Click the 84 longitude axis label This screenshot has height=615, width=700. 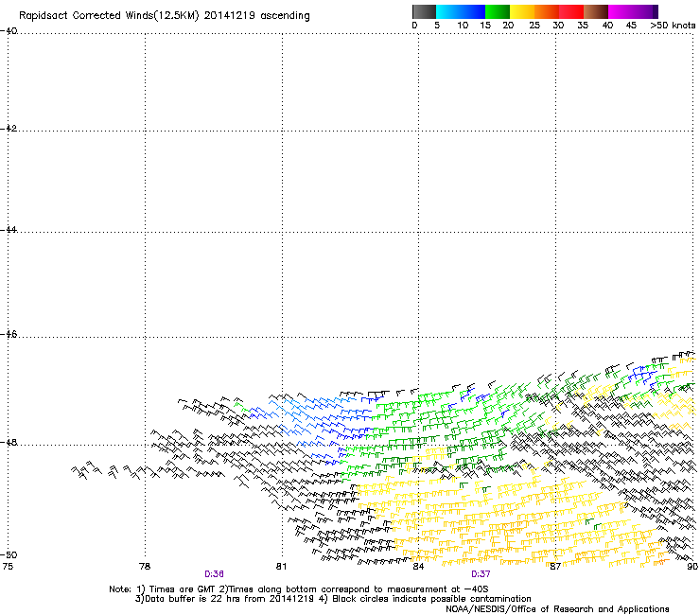(x=418, y=567)
